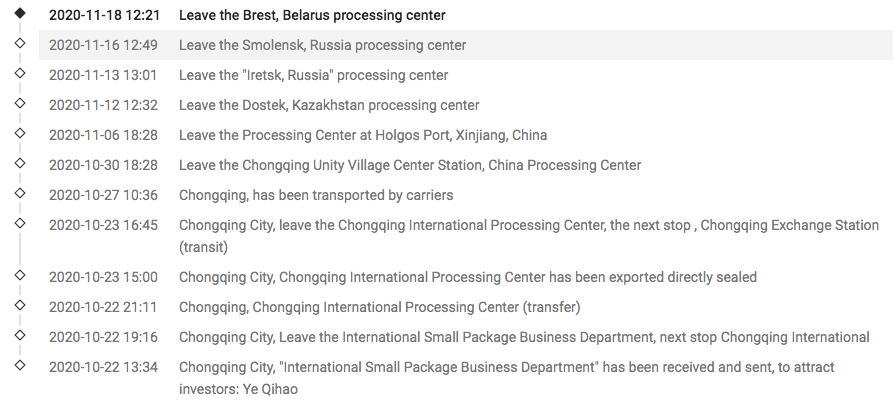Select the highlighted Smolensk, Russia processing center row
The image size is (895, 400).
coord(322,46)
